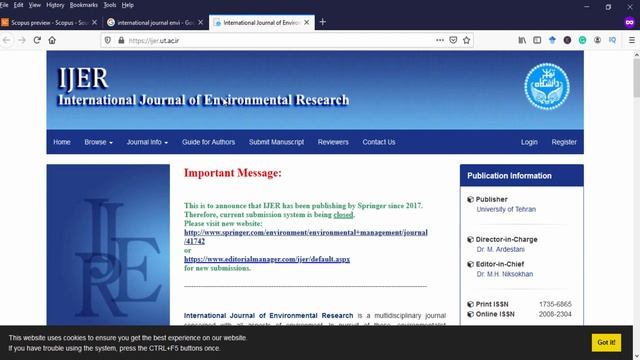Click the browser forward arrow

point(22,40)
